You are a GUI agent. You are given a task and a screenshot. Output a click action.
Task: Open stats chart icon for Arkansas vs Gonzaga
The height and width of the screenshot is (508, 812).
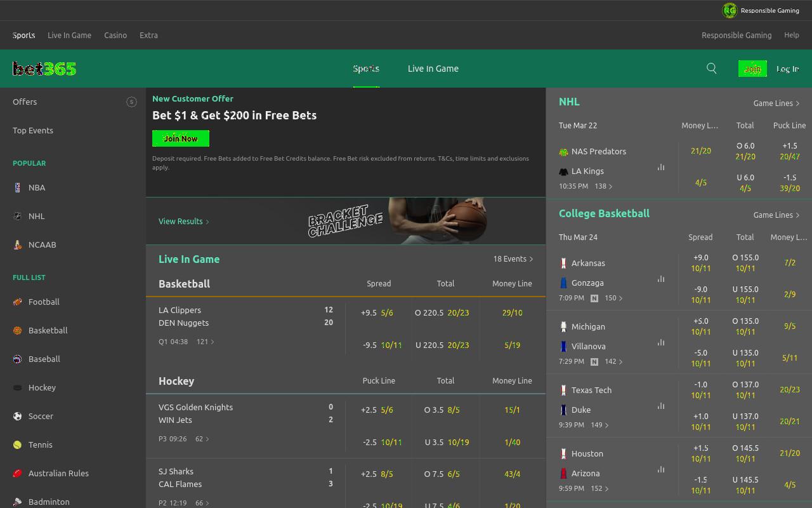(661, 279)
